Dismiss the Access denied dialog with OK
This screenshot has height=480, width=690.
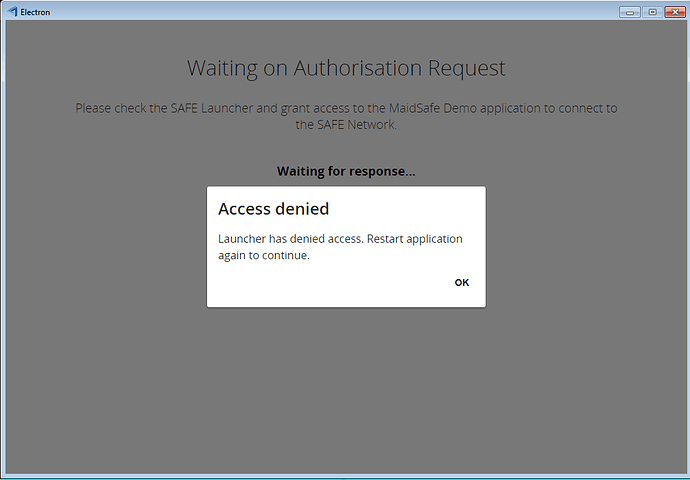tap(462, 282)
